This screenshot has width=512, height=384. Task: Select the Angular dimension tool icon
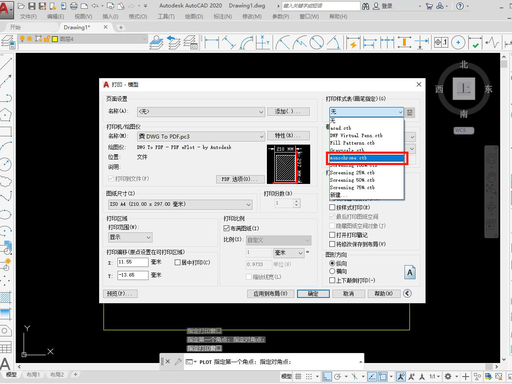click(333, 43)
